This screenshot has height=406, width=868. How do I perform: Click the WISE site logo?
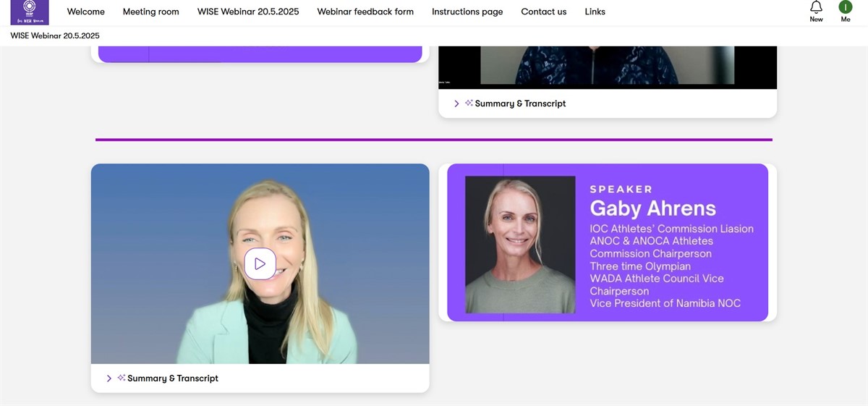point(30,12)
